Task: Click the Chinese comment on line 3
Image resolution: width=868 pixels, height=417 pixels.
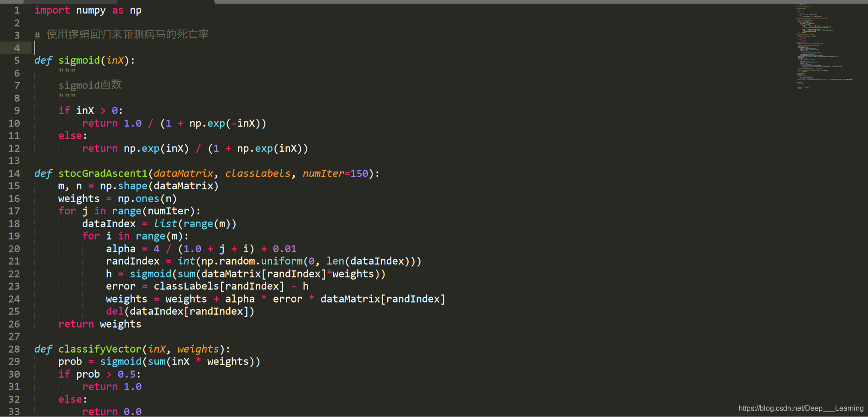Action: pyautogui.click(x=122, y=34)
